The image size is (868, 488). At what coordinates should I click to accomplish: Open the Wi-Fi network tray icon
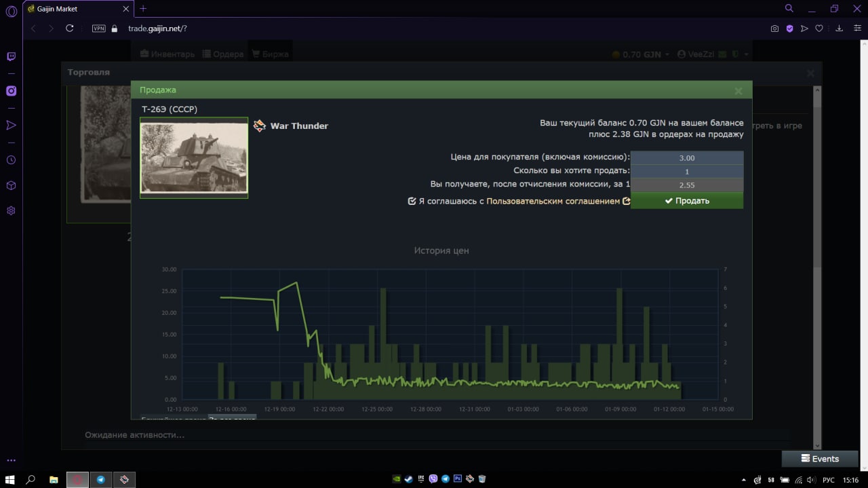click(x=798, y=479)
